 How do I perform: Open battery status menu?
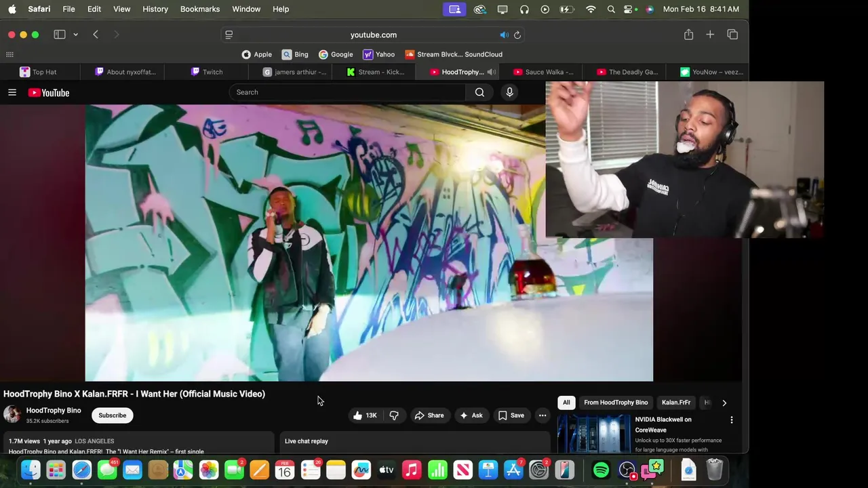[568, 9]
